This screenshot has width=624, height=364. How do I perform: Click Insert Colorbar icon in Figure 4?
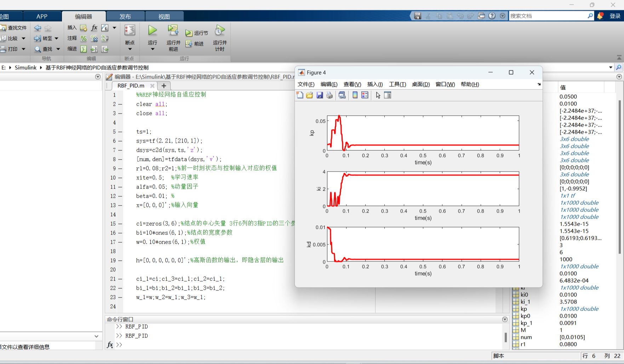[355, 95]
